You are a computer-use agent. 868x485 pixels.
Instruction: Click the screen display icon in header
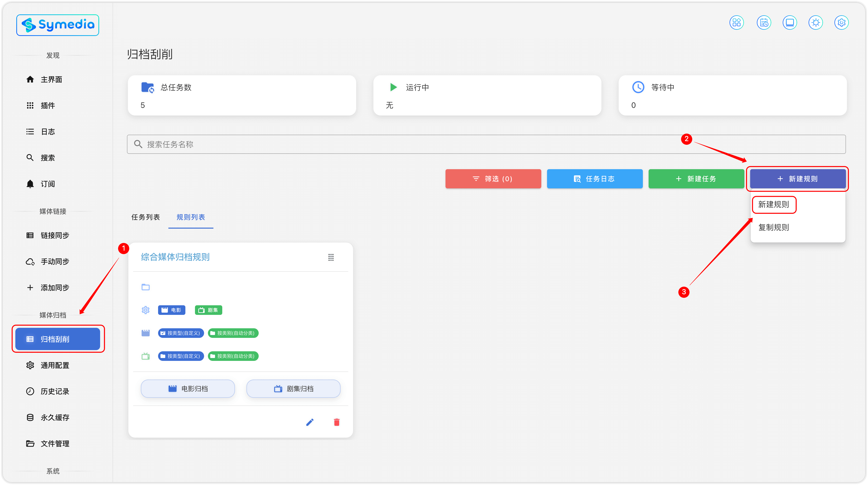[x=789, y=23]
